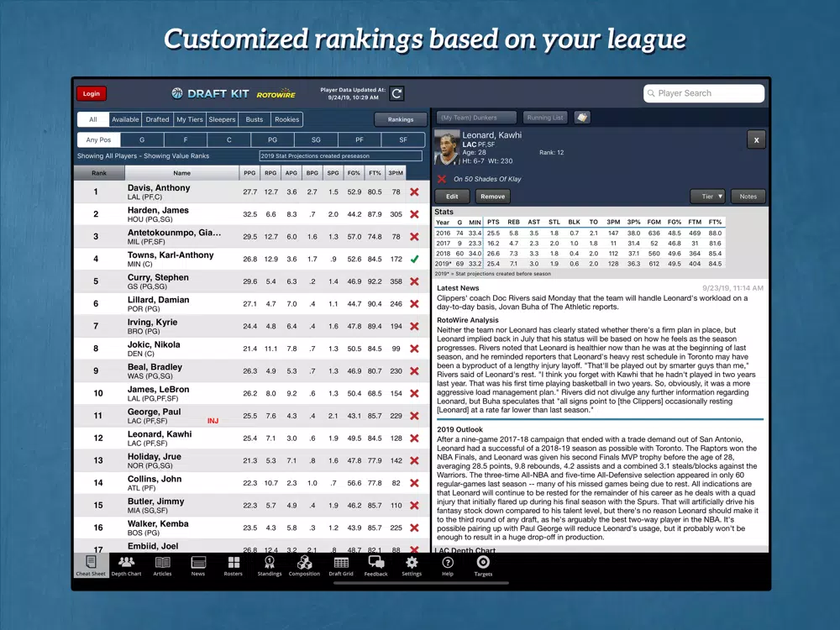Screen dimensions: 840x630
Task: Filter by SG position
Action: [316, 139]
